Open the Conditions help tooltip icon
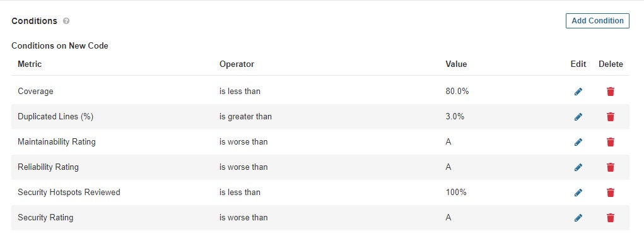The width and height of the screenshot is (644, 250). point(66,21)
